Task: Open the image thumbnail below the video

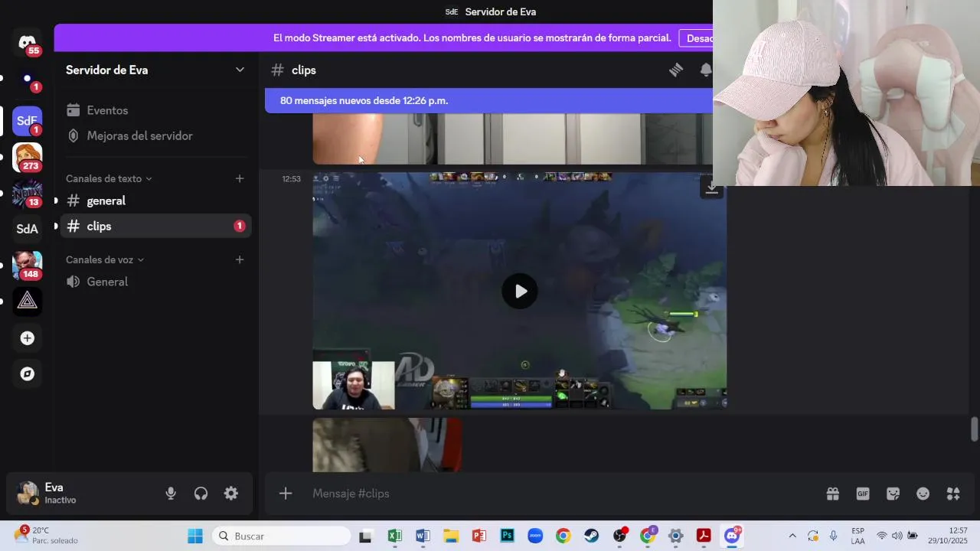Action: click(387, 444)
